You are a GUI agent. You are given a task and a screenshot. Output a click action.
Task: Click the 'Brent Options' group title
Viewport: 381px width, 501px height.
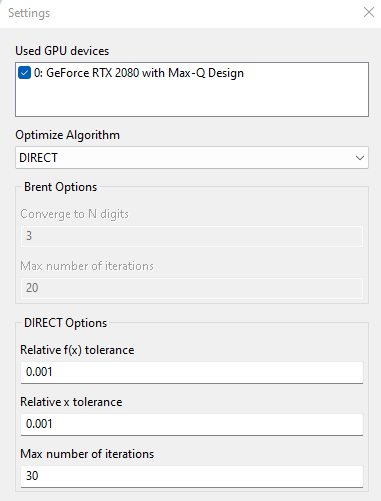click(x=60, y=187)
